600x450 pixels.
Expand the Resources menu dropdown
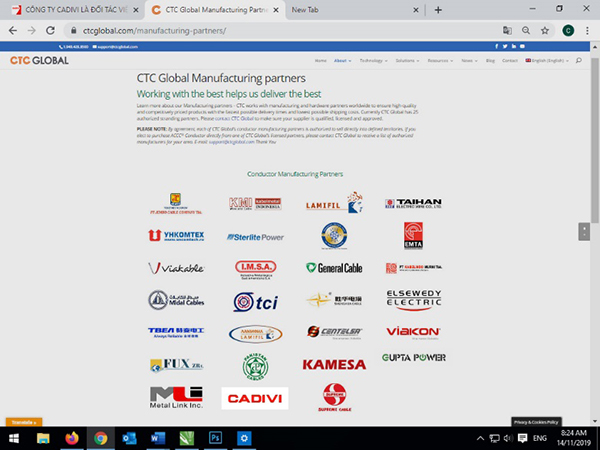(440, 60)
